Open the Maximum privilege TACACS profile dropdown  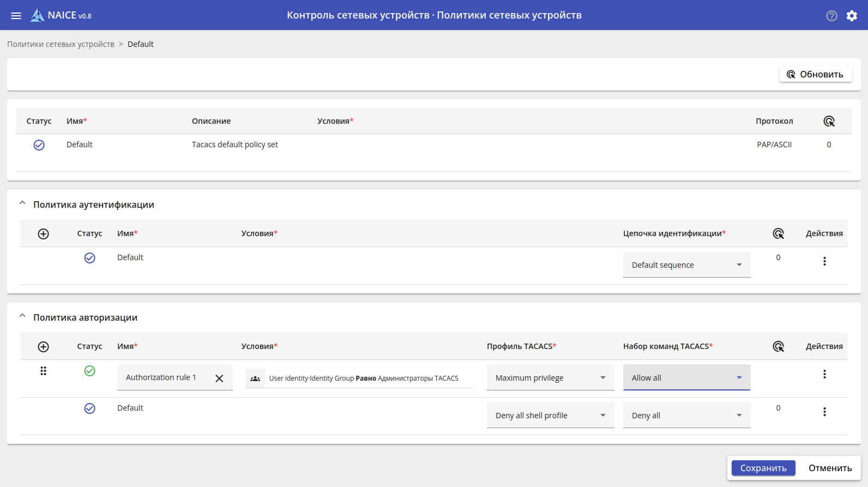[550, 378]
